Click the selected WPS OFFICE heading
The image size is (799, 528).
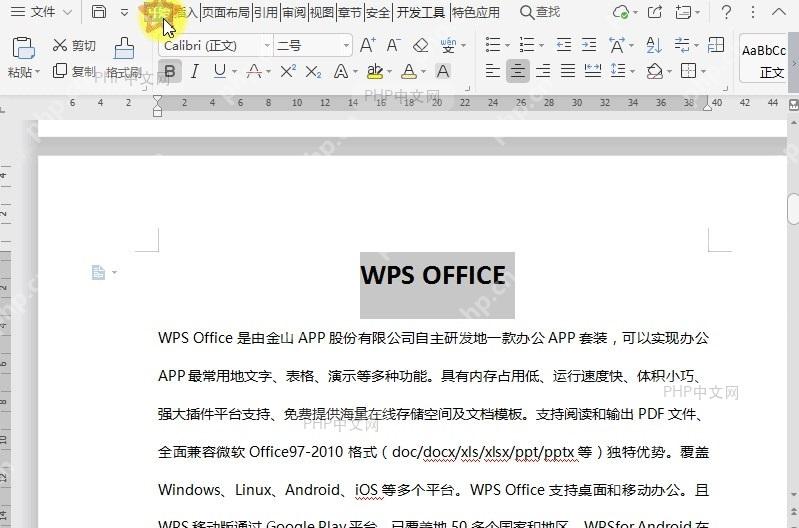click(433, 275)
